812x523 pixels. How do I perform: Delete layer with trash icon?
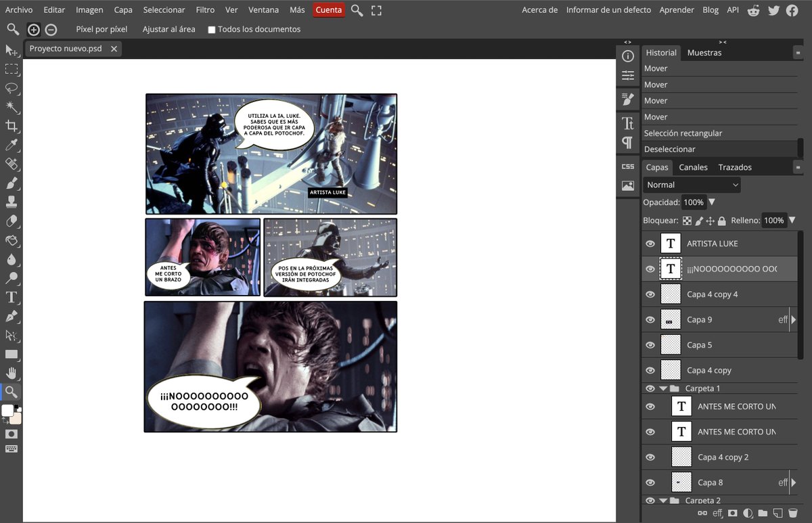coord(792,514)
